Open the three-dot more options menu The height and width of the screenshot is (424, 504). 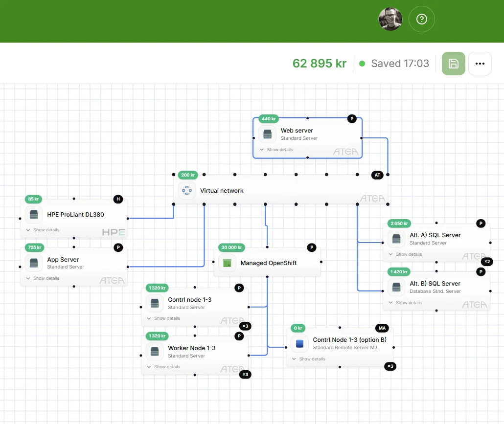coord(480,64)
